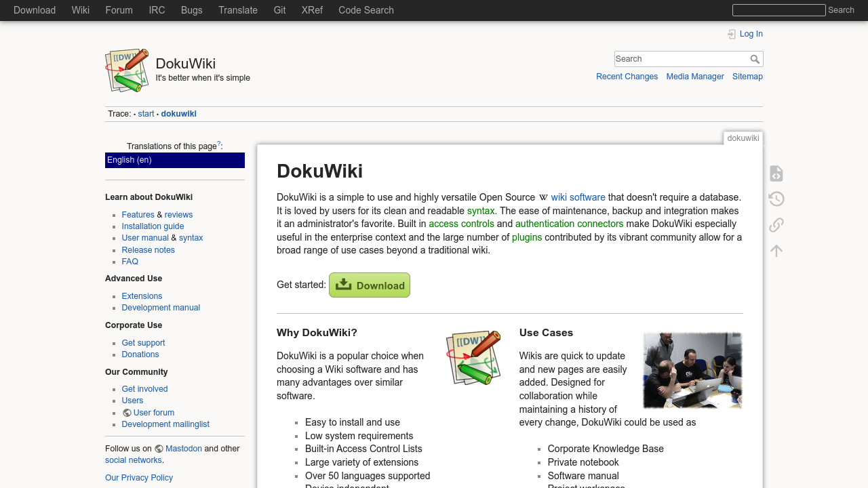Click the DokuWiki logo in header

click(x=127, y=70)
